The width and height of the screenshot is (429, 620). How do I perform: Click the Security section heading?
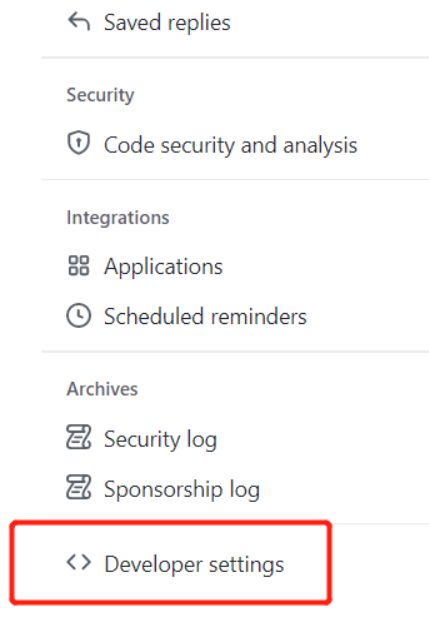(100, 95)
